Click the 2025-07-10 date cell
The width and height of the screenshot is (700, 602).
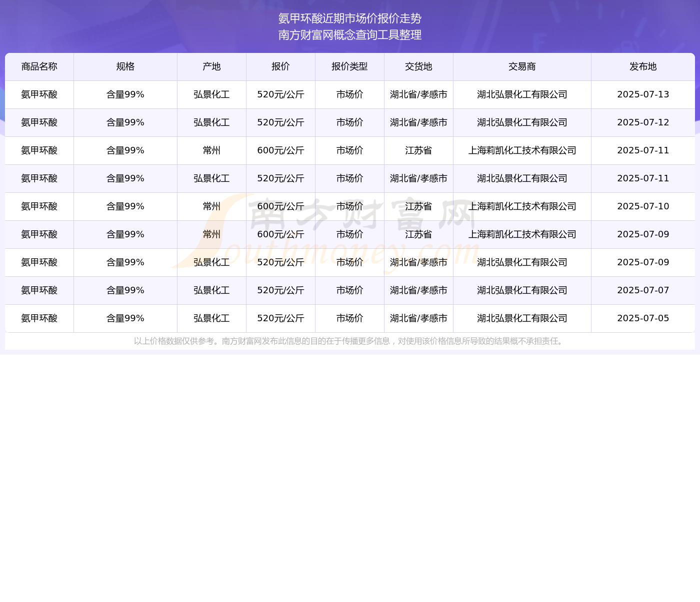643,207
